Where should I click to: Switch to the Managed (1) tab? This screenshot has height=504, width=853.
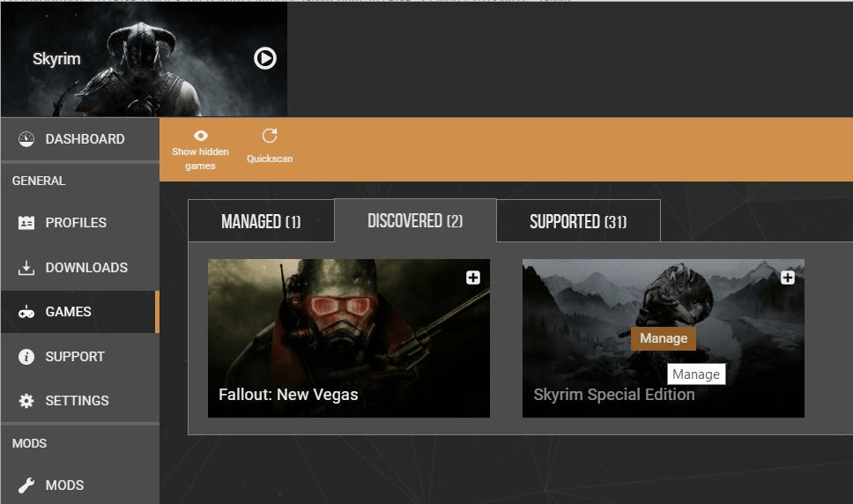tap(261, 221)
